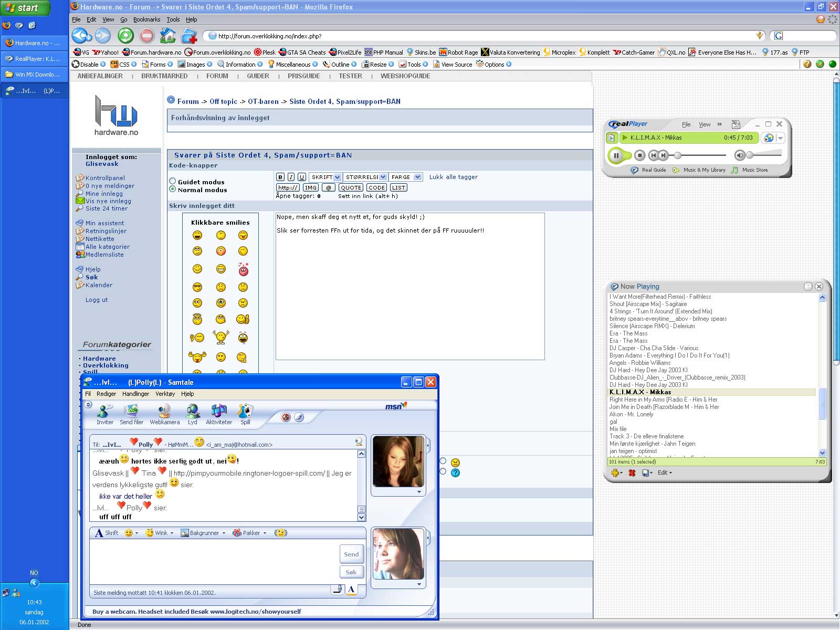Open the Edit dropdown in Now Playing

pyautogui.click(x=665, y=472)
